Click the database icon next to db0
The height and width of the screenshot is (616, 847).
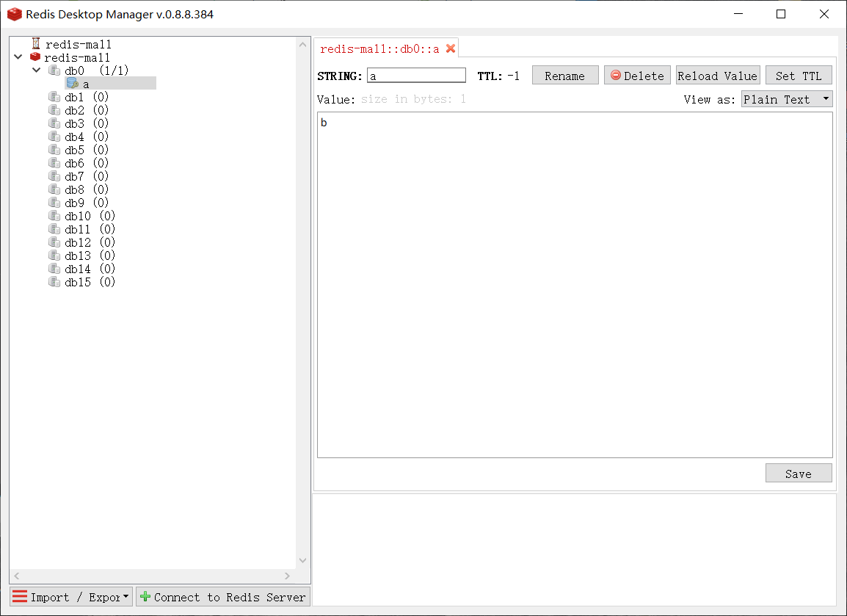(x=54, y=70)
